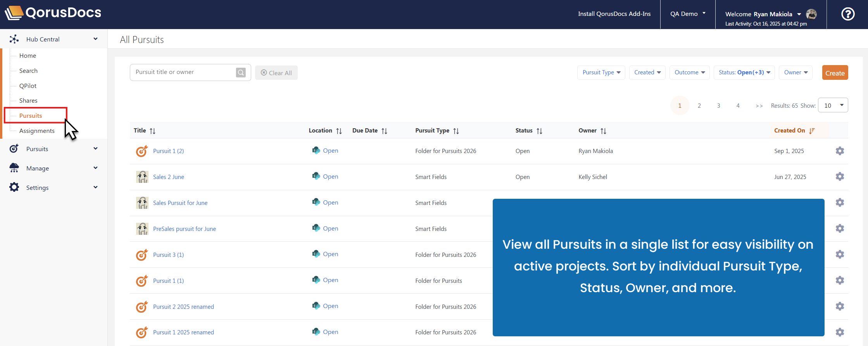
Task: Click the orange Create button
Action: click(x=835, y=73)
